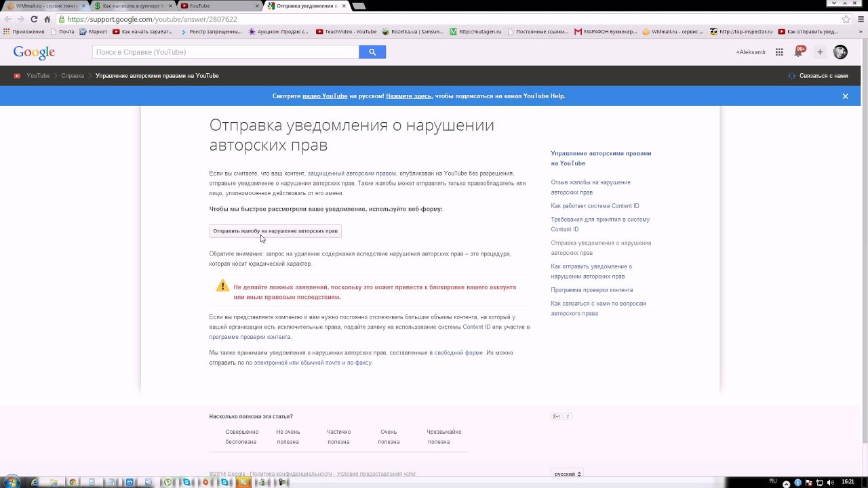The image size is (868, 488).
Task: Click the +1 button under the article
Action: pyautogui.click(x=556, y=416)
